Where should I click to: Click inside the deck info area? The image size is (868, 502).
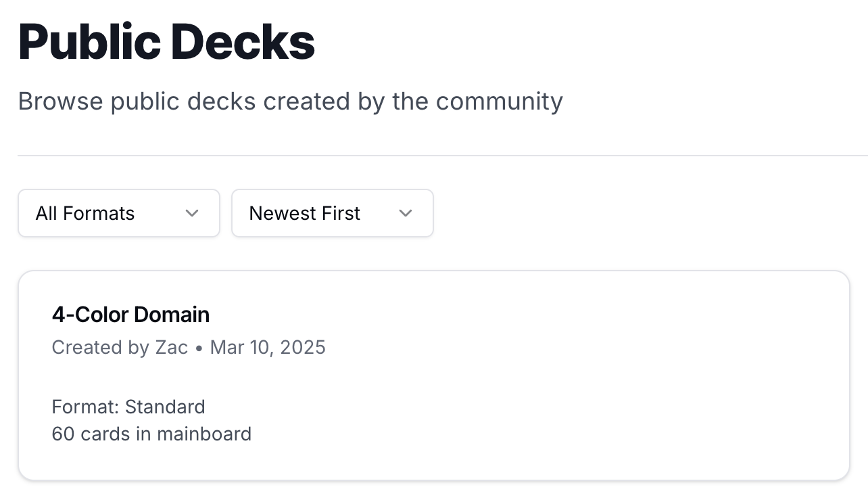[270, 419]
